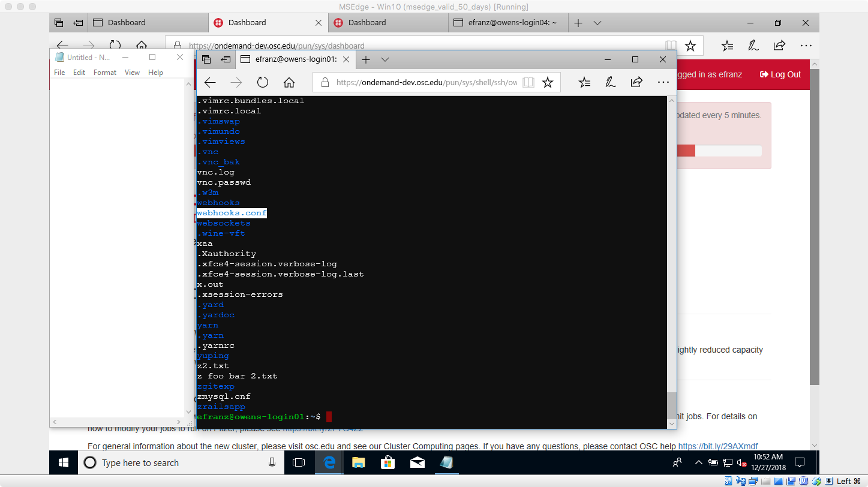Focus the shell window address bar
The image size is (868, 487).
click(426, 82)
